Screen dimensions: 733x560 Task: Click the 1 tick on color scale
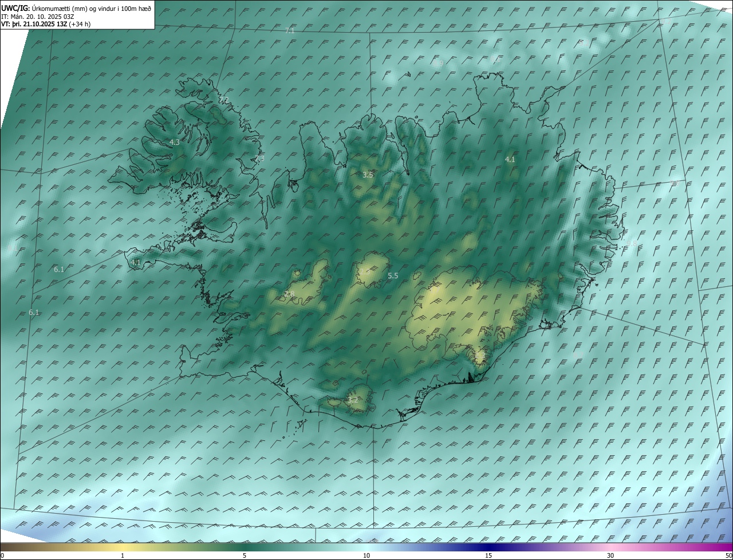click(123, 555)
